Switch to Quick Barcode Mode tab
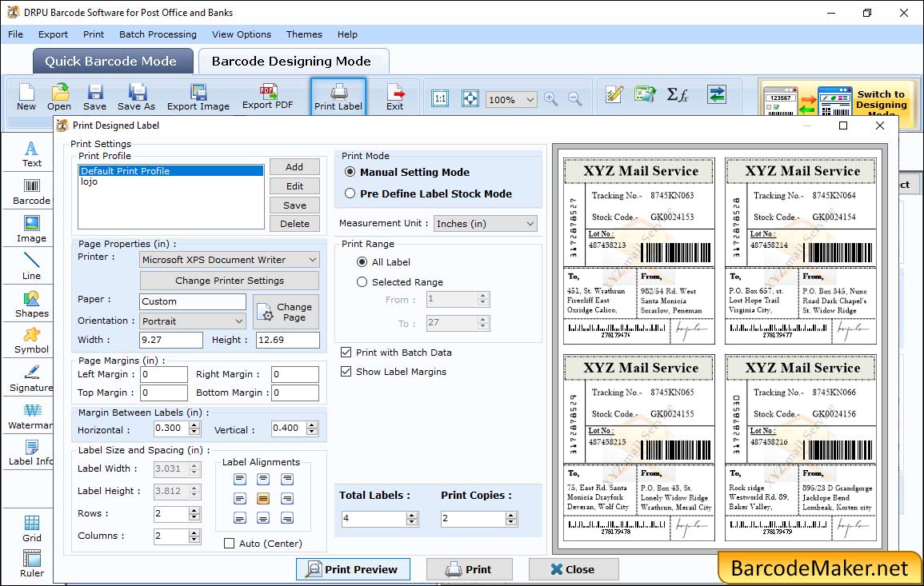The image size is (924, 586). pos(113,62)
